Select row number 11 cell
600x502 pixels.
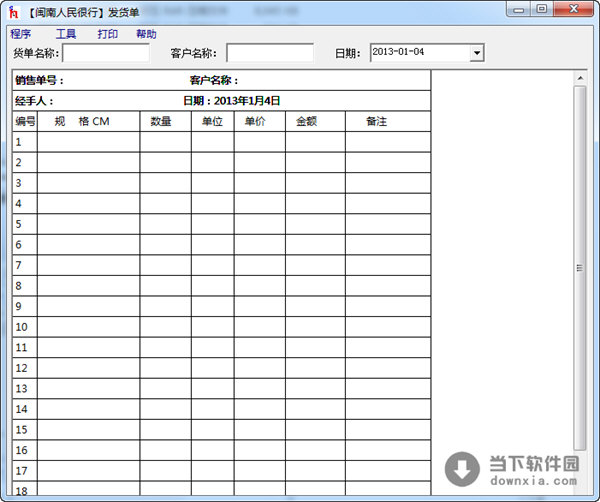[25, 347]
